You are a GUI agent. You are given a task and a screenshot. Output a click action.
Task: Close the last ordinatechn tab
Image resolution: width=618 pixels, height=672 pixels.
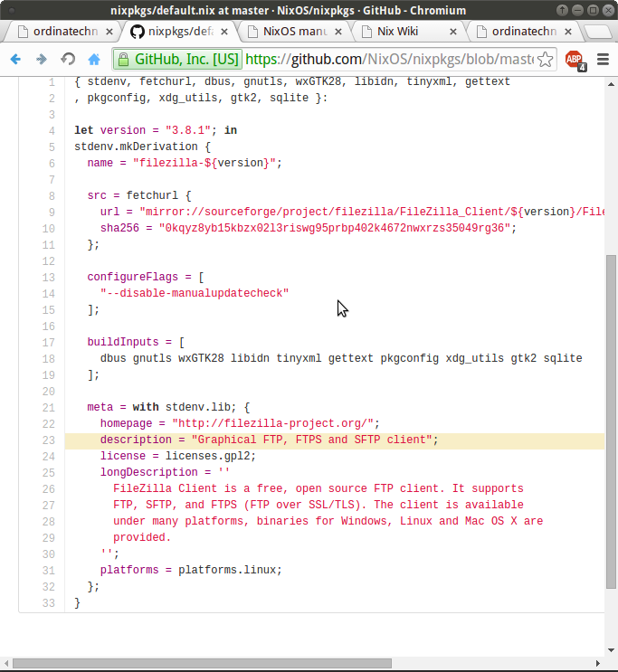tap(568, 32)
